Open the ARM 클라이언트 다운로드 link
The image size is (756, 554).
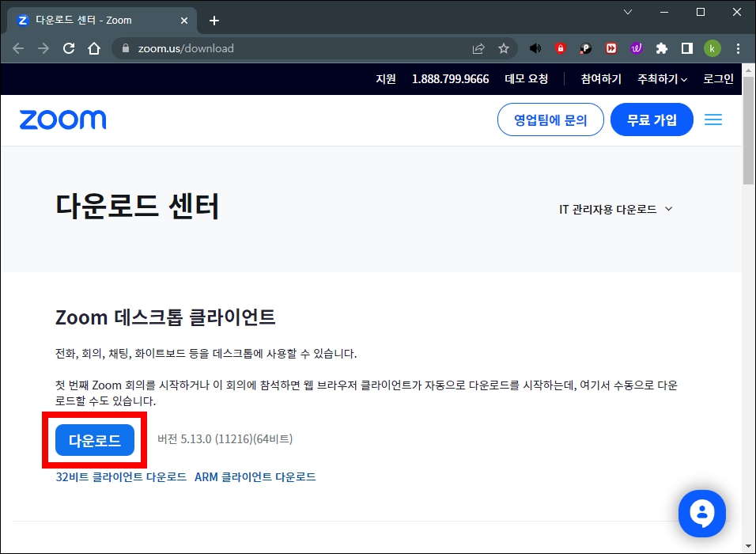click(255, 476)
